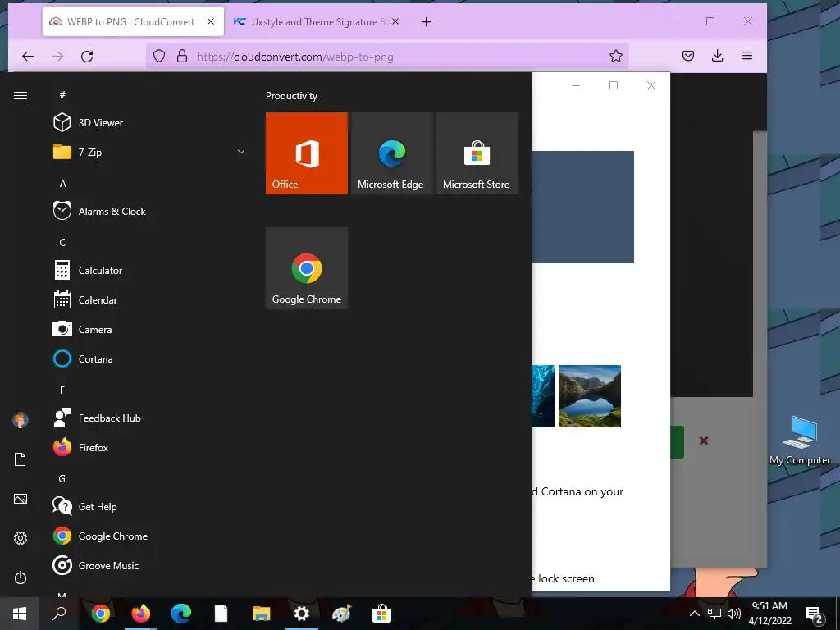Open Documents from Start sidebar

pyautogui.click(x=21, y=459)
